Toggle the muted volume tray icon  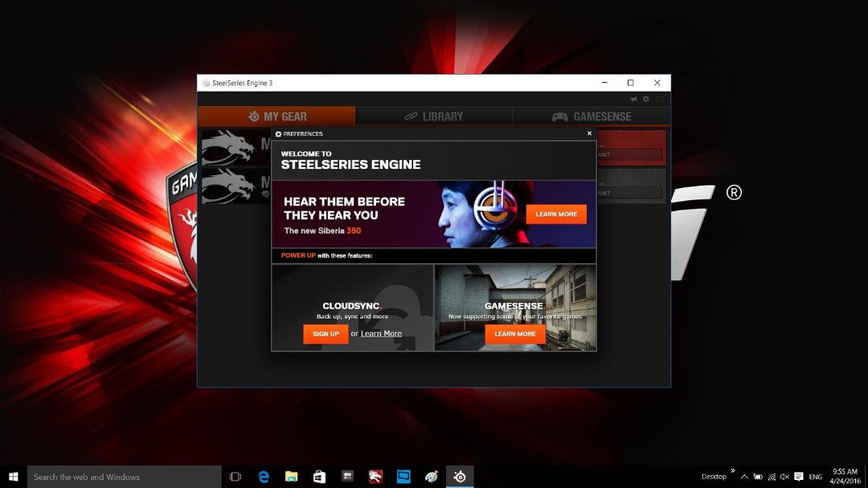[784, 477]
